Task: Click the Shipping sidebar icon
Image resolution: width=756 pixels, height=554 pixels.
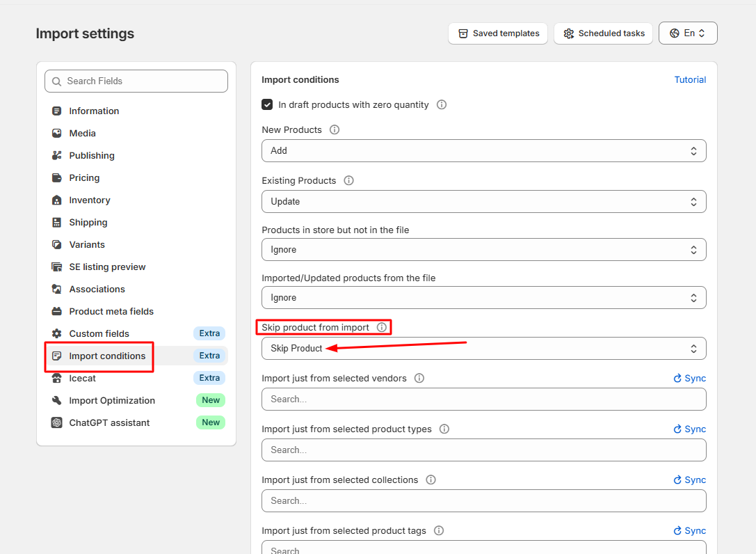Action: coord(56,223)
